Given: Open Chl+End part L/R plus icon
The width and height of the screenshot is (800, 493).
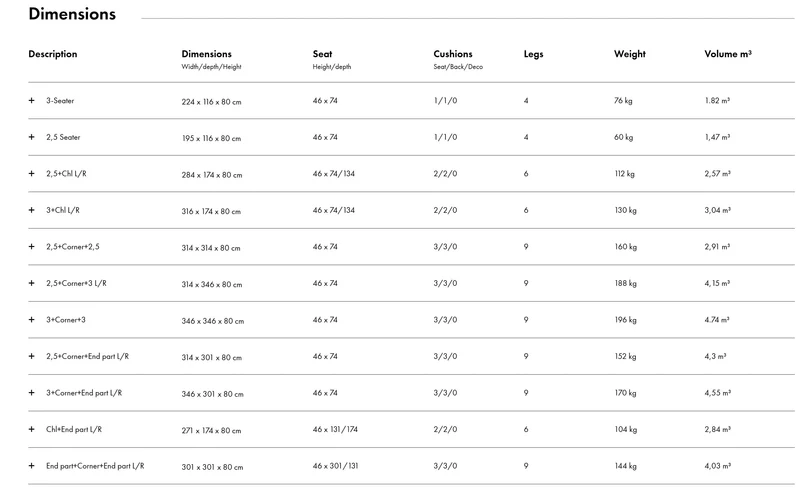Looking at the screenshot, I should [32, 429].
